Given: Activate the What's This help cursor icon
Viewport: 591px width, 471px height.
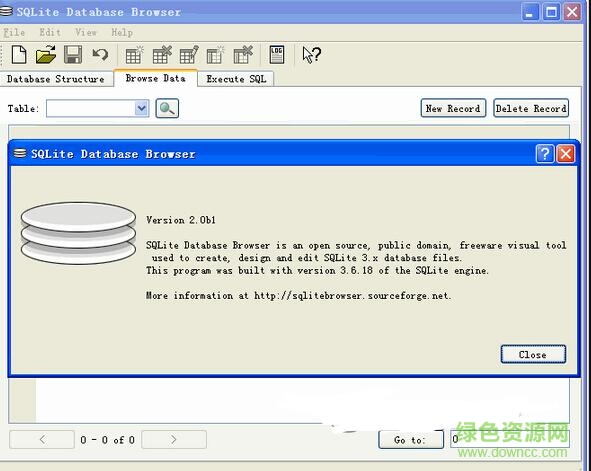Looking at the screenshot, I should pyautogui.click(x=311, y=55).
